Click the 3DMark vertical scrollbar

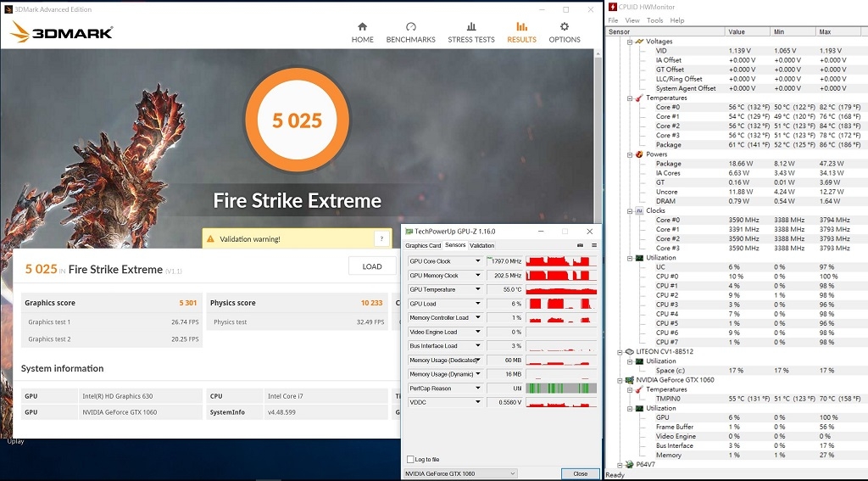point(598,138)
